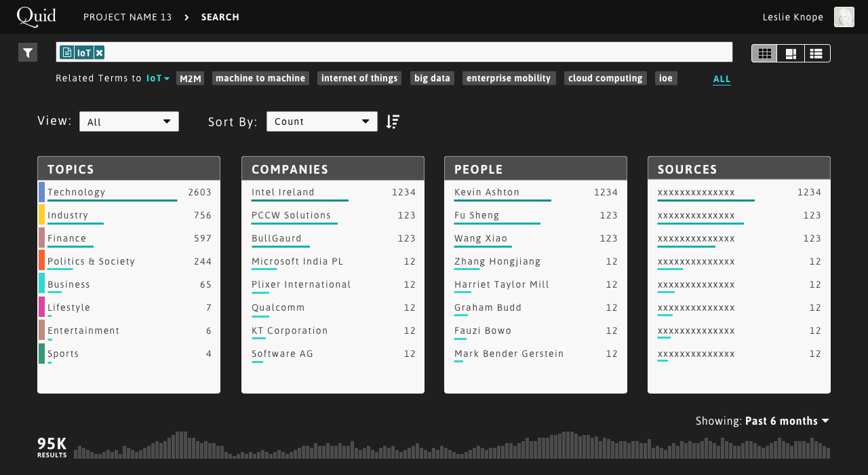Click the PEOPLE panel header
This screenshot has width=868, height=475.
pyautogui.click(x=536, y=168)
